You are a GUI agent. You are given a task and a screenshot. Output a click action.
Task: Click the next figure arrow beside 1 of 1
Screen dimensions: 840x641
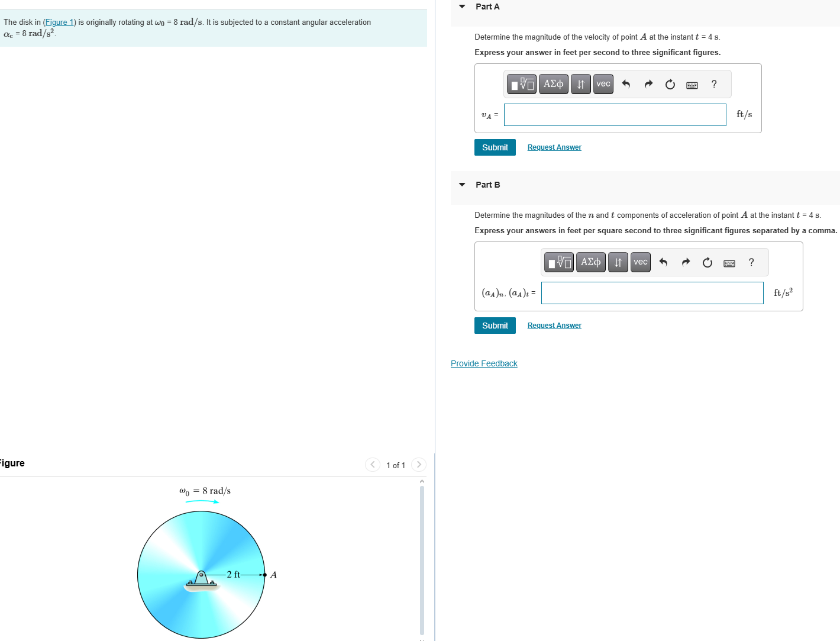(419, 465)
